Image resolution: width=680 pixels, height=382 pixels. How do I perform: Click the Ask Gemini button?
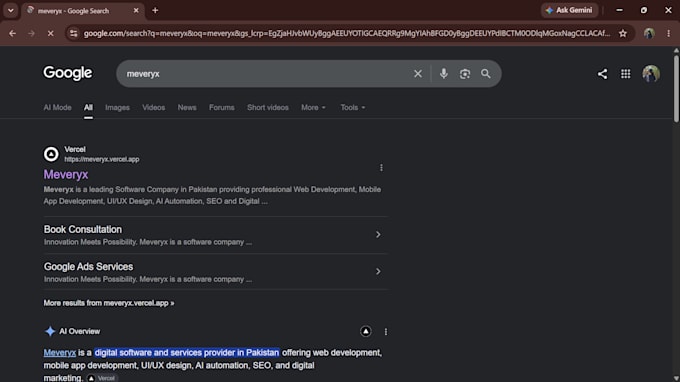(569, 10)
